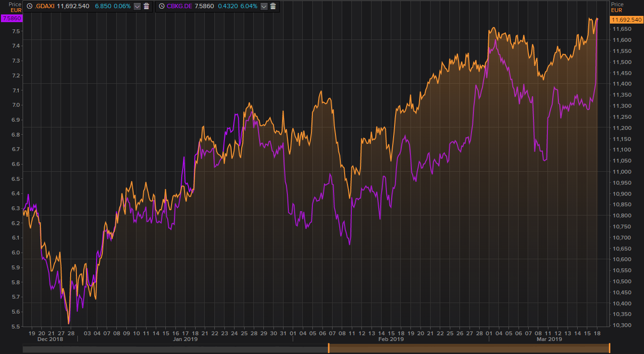Remove CBKG.DE series using its trash icon

coord(273,6)
